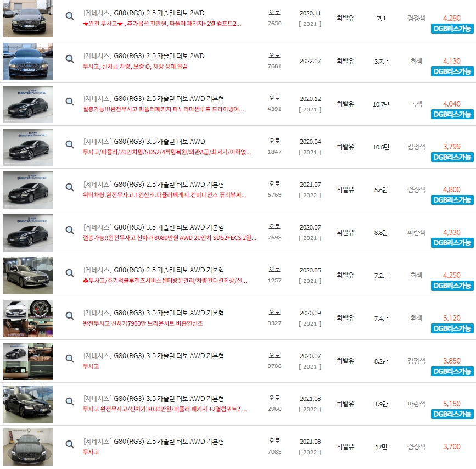Open the G80 2.5 가솔린 터보 2WD title link
This screenshot has width=476, height=469.
144,12
